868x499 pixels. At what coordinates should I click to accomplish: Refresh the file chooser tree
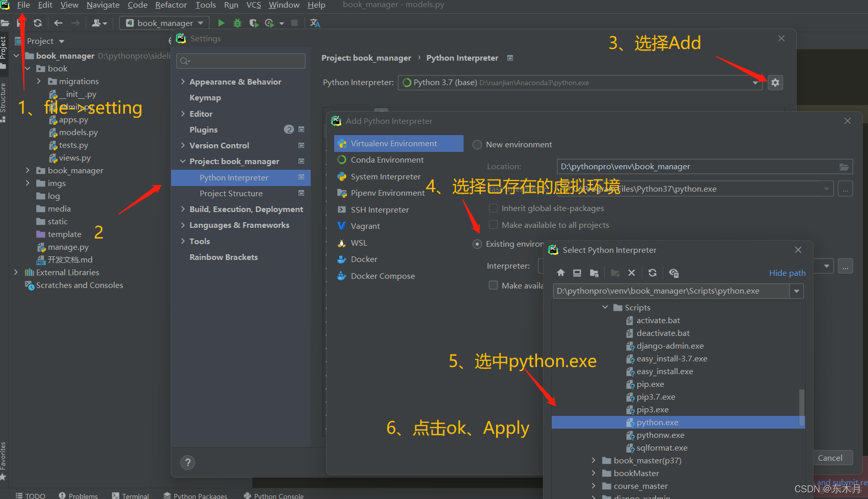(653, 273)
